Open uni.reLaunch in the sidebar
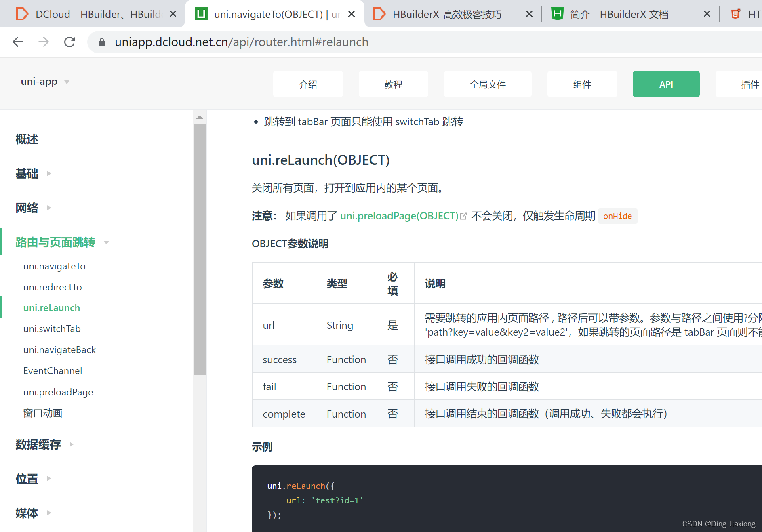This screenshot has width=762, height=532. click(52, 308)
